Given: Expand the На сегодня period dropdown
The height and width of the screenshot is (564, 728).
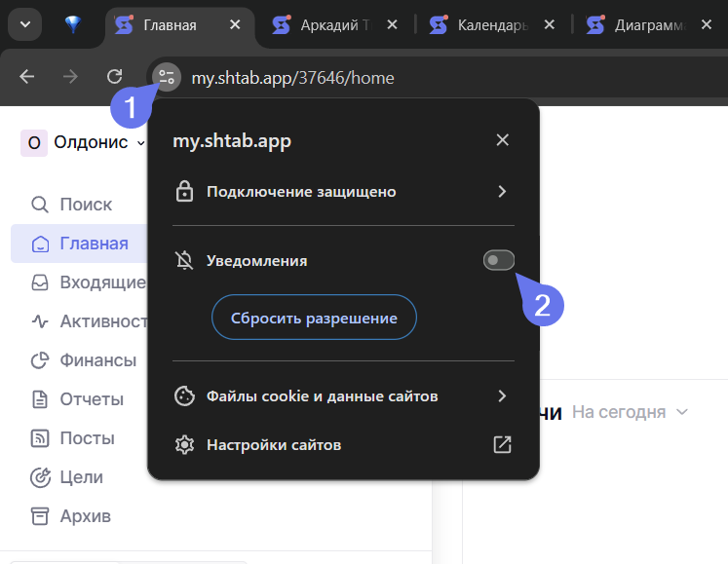Looking at the screenshot, I should pos(630,412).
